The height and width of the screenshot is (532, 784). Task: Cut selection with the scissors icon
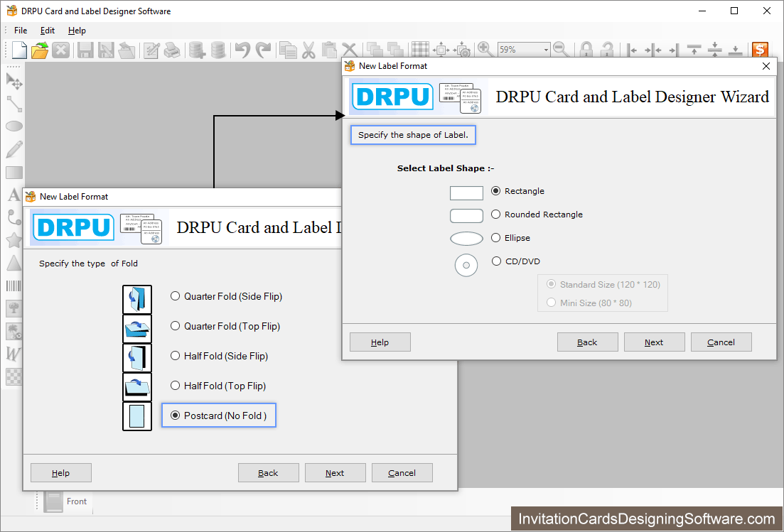point(308,50)
